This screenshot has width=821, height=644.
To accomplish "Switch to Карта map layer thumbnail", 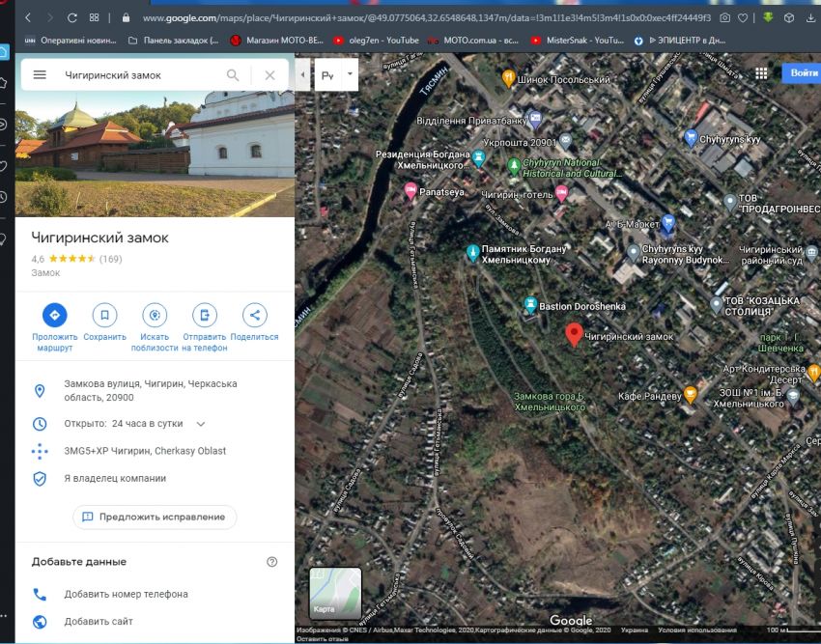I will (x=335, y=593).
